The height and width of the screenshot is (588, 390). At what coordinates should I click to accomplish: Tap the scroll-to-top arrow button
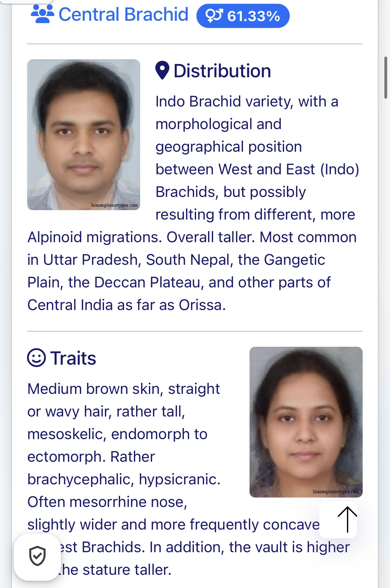pos(338,520)
